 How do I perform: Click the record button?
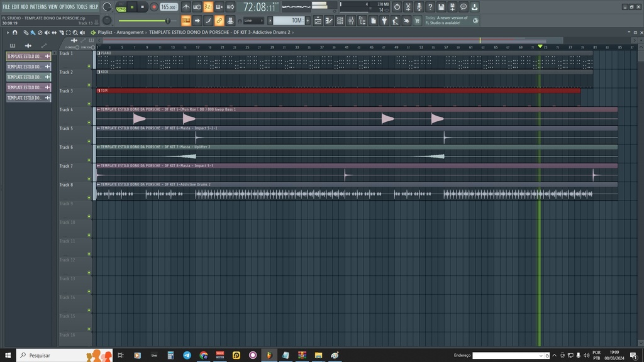(x=154, y=7)
